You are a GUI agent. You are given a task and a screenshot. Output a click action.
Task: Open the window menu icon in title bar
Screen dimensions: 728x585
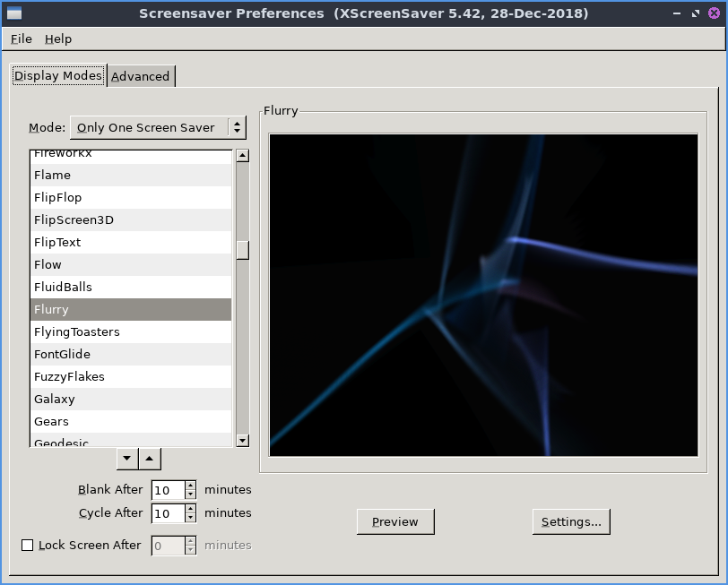(12, 13)
